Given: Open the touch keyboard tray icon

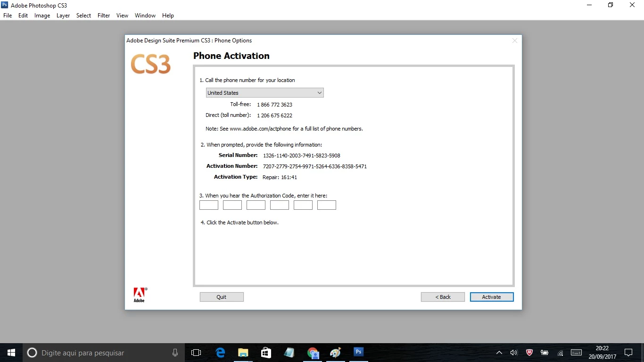Looking at the screenshot, I should pos(576,352).
